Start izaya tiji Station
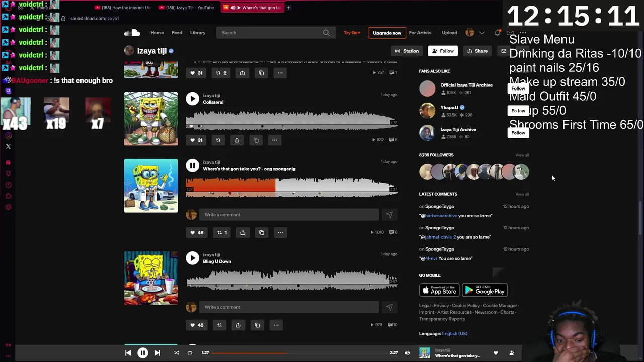This screenshot has height=362, width=644. (407, 51)
